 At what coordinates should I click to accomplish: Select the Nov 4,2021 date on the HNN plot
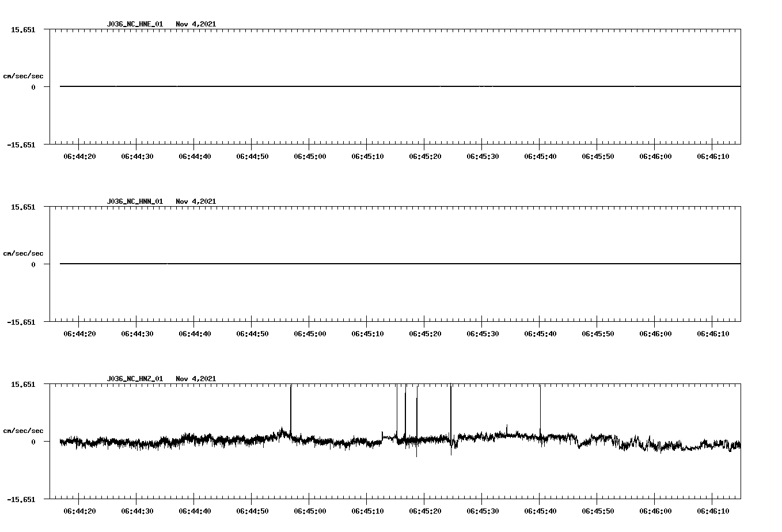[x=196, y=202]
